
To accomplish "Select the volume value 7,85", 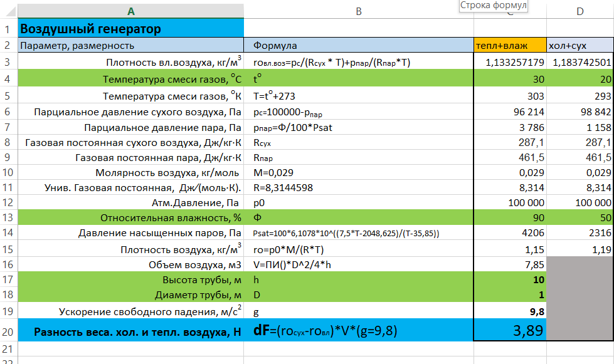I will pos(511,264).
